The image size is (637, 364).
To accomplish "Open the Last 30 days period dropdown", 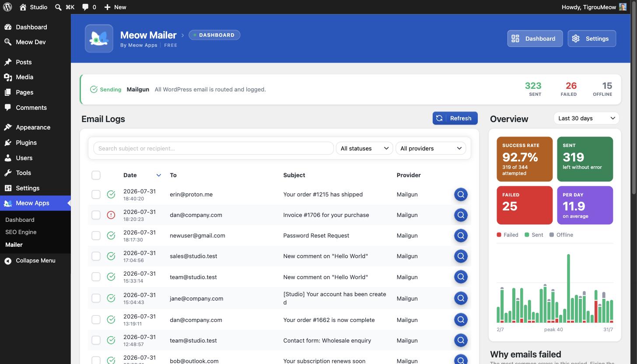I will pyautogui.click(x=586, y=118).
